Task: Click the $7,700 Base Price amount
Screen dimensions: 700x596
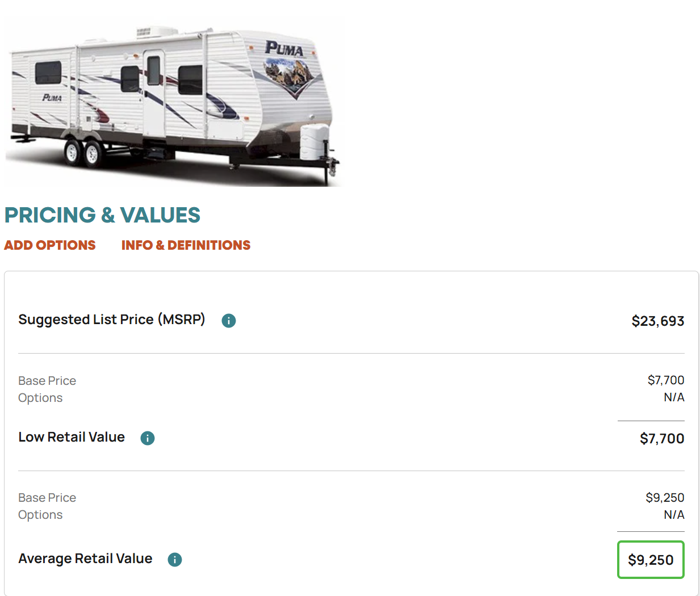Action: (666, 380)
